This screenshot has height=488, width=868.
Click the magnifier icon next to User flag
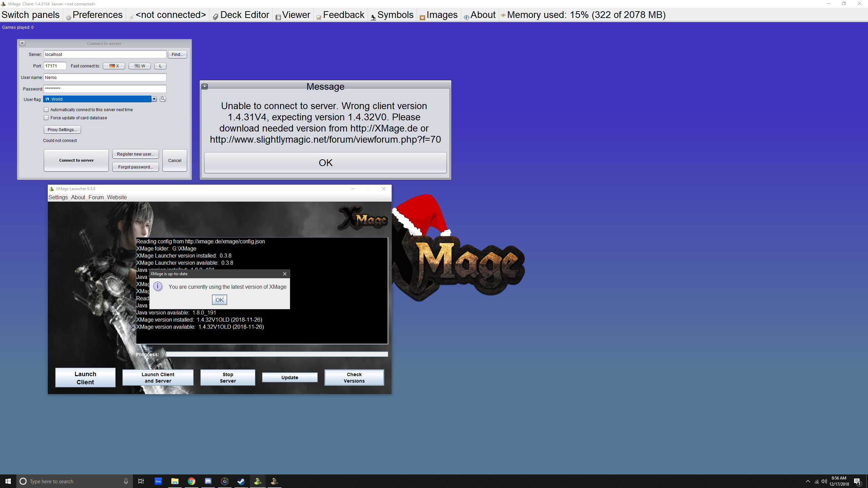[163, 99]
